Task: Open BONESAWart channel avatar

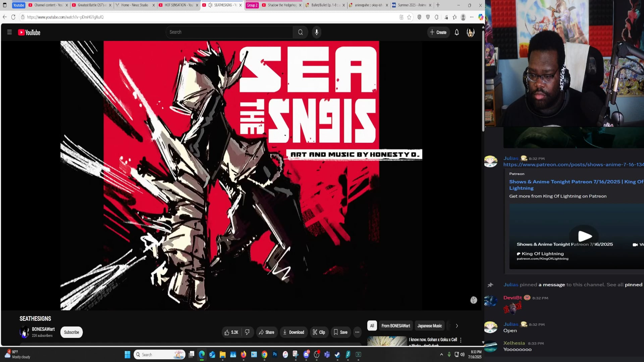Action: click(24, 332)
